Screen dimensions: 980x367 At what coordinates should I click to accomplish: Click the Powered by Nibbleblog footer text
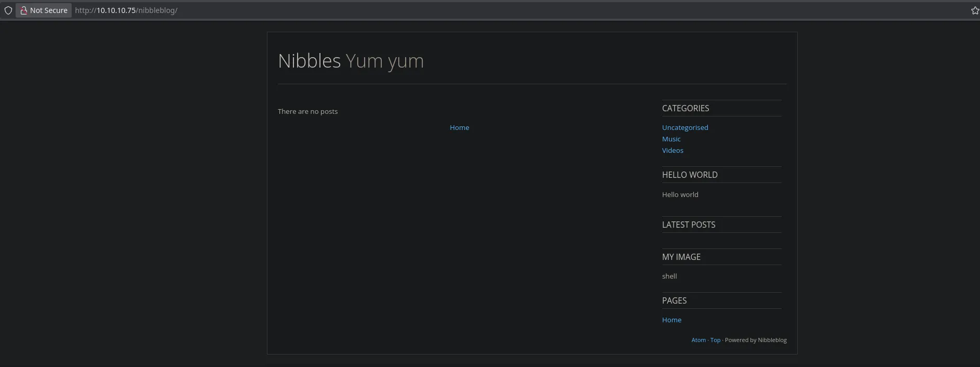tap(756, 340)
